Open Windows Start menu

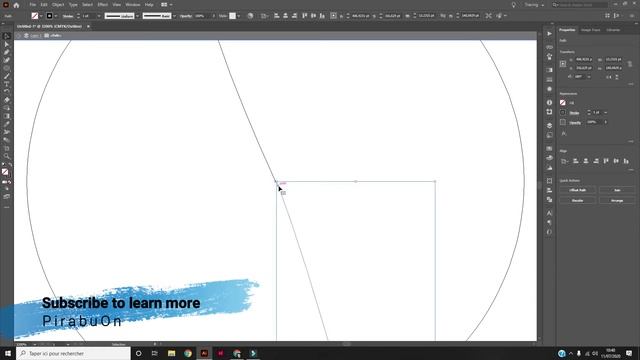coord(8,353)
